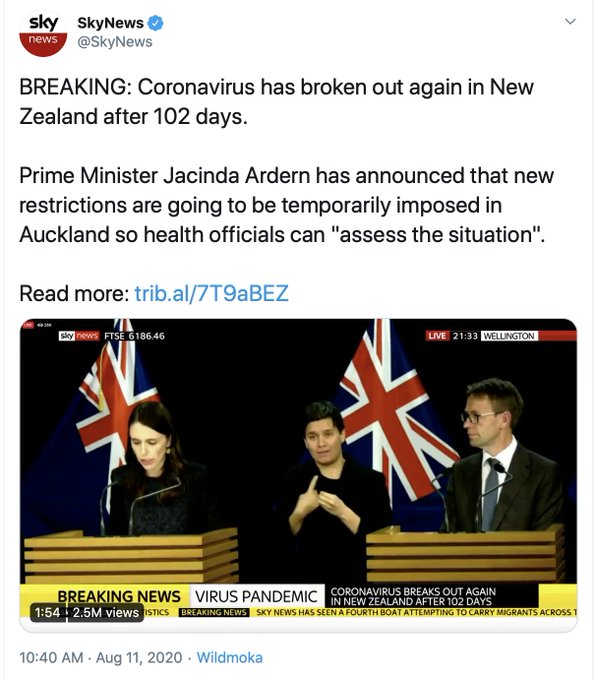Click the yellow BREAKING NEWS banner
This screenshot has height=680, width=595.
119,596
